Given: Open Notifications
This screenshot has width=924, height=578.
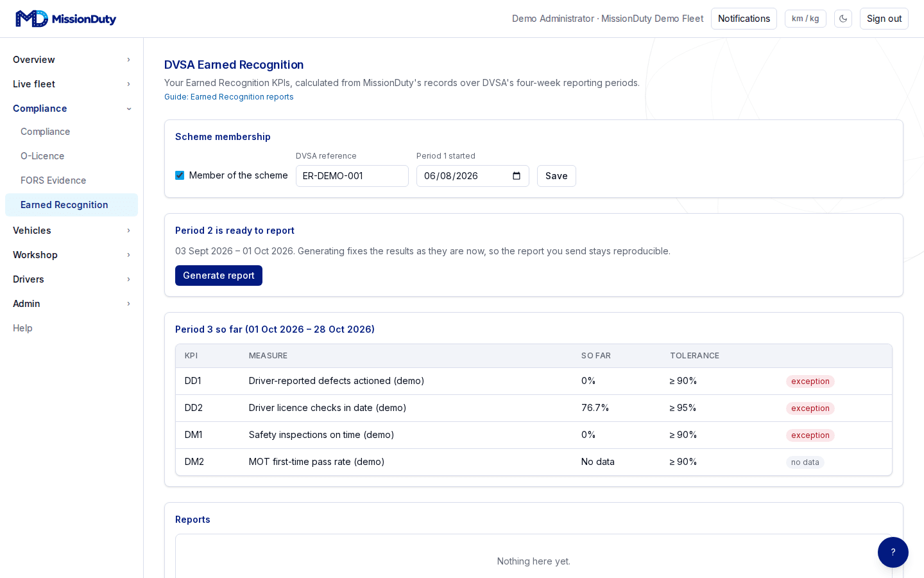Looking at the screenshot, I should [x=744, y=19].
